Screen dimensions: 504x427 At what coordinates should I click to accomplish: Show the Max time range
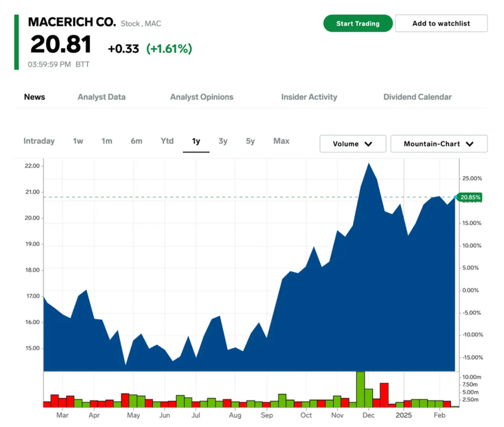[282, 141]
